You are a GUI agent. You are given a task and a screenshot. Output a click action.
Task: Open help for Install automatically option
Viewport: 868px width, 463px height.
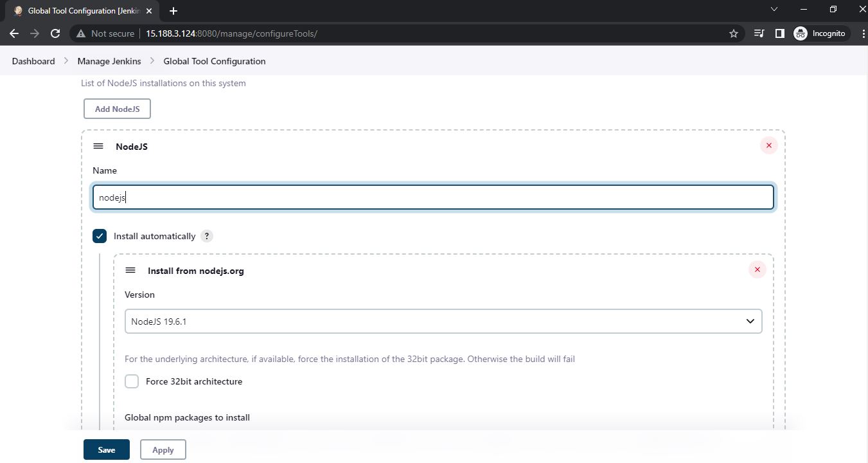click(x=206, y=236)
